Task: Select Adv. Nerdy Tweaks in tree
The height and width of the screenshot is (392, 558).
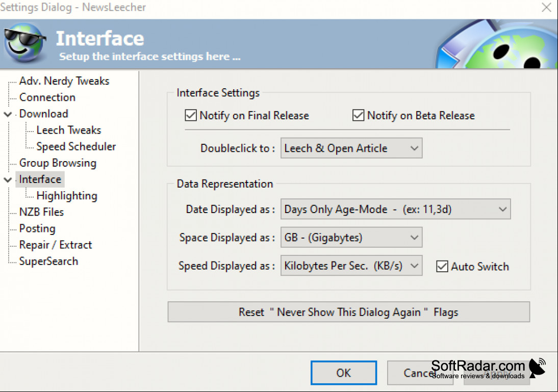Action: [x=64, y=81]
